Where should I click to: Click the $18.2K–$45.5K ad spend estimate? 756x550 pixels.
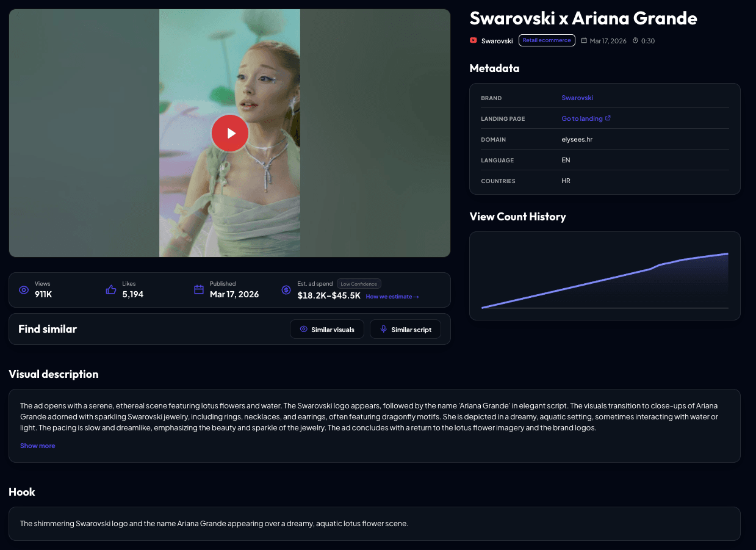tap(329, 295)
